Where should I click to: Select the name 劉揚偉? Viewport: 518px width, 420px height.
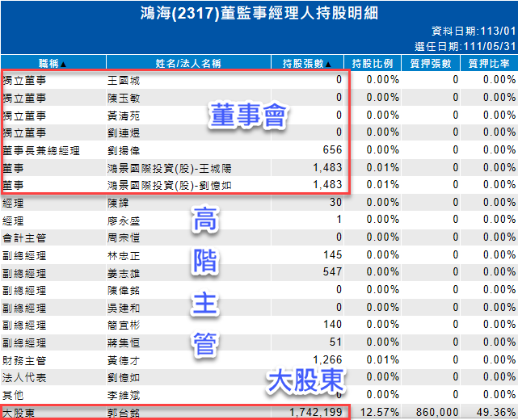(x=124, y=150)
